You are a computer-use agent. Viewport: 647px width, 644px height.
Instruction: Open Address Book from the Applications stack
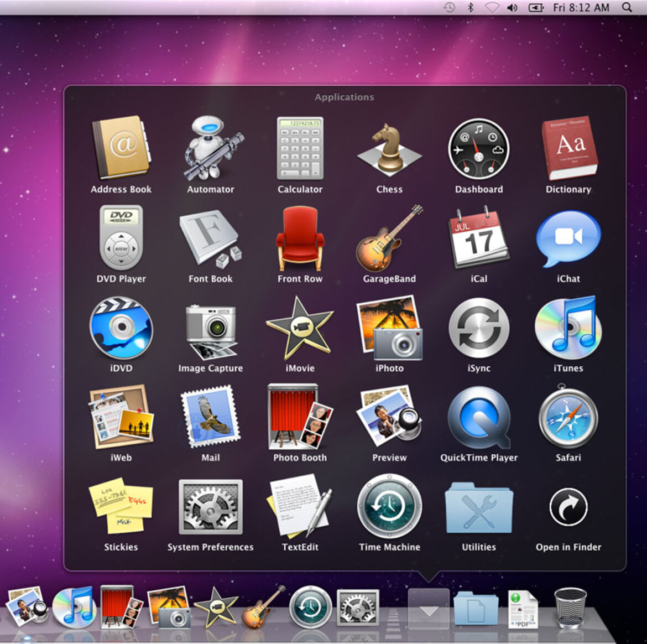pyautogui.click(x=121, y=148)
